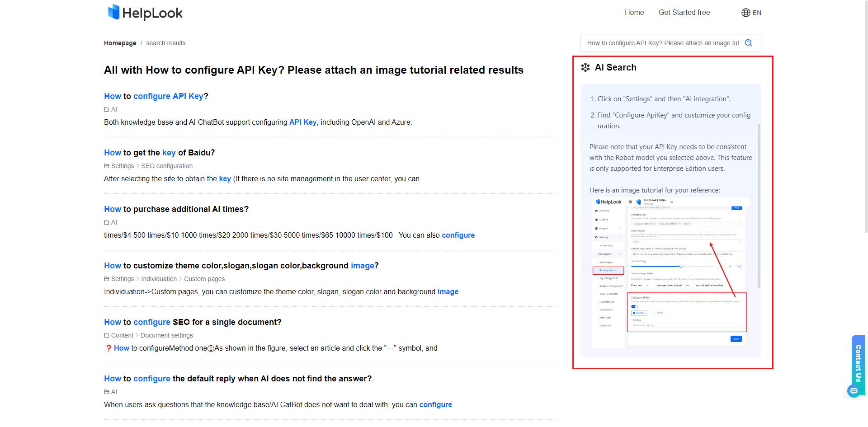Click the search magnifier icon in search bar

pos(749,42)
